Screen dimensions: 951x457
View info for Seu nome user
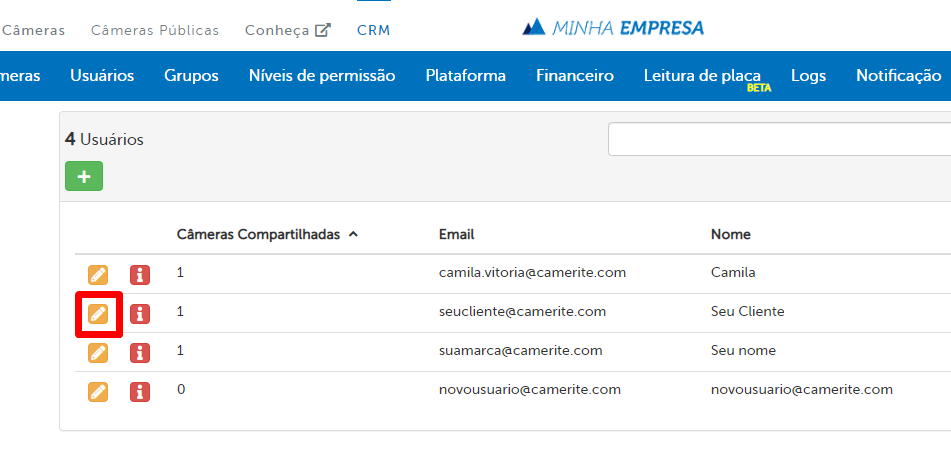140,352
